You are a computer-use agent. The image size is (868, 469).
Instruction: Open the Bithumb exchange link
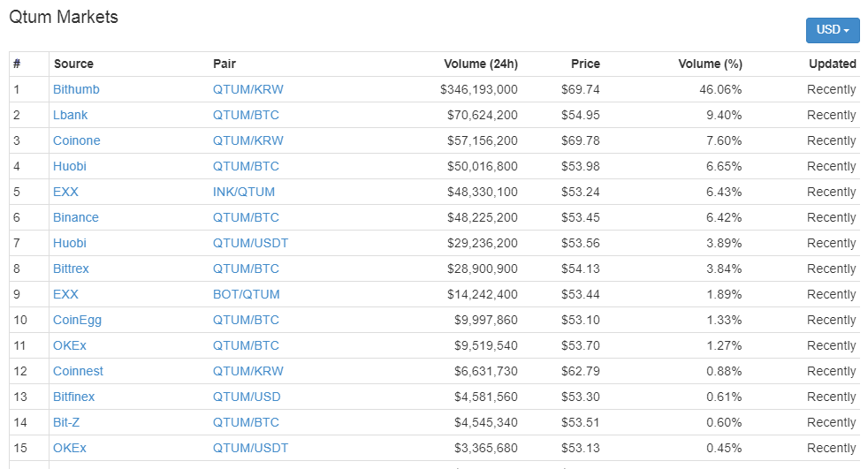[76, 89]
